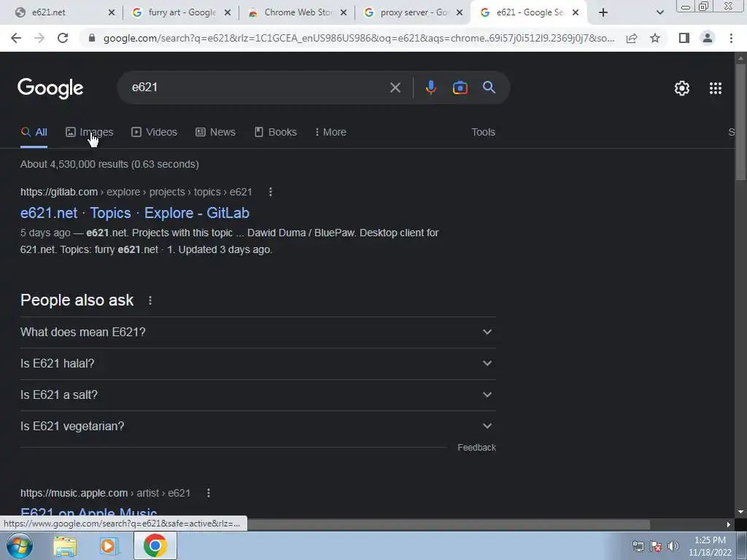Open the E621 on Apple Music link
Viewport: 747px width, 560px height.
pos(88,513)
